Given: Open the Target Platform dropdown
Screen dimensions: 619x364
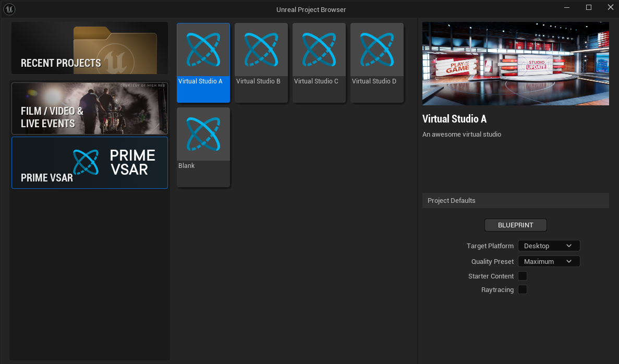Looking at the screenshot, I should pyautogui.click(x=549, y=246).
